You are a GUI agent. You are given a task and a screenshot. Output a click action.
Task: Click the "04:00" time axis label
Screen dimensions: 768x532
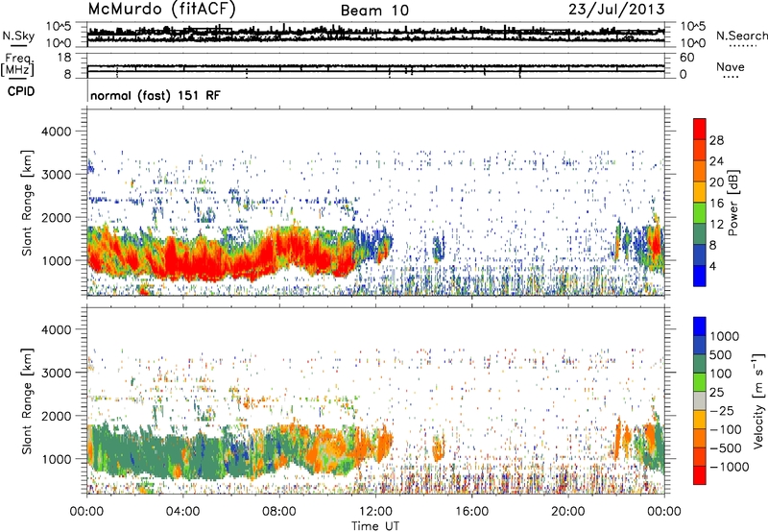point(182,512)
